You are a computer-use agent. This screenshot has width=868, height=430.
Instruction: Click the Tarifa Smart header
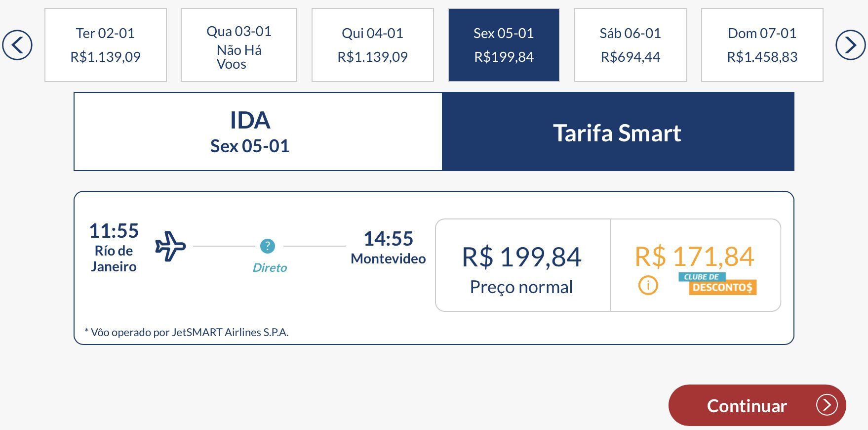tap(618, 131)
